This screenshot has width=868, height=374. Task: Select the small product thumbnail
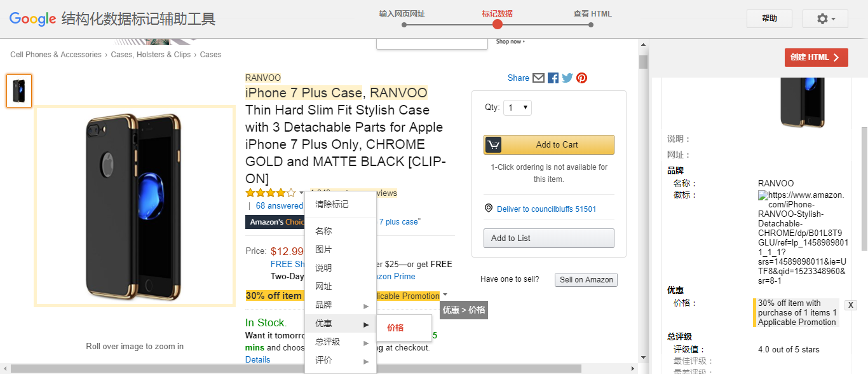(x=19, y=91)
